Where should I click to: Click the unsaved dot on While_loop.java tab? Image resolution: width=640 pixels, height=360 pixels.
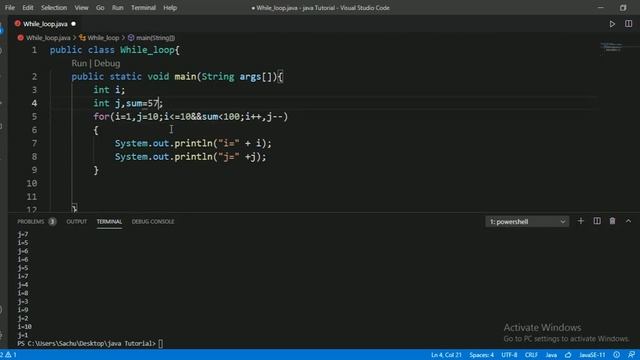[x=73, y=24]
